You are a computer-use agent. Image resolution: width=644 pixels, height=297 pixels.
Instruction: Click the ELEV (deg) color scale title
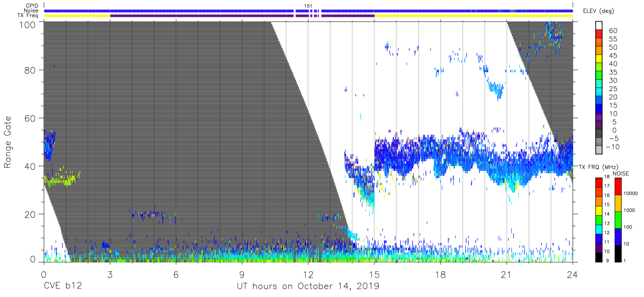click(598, 11)
